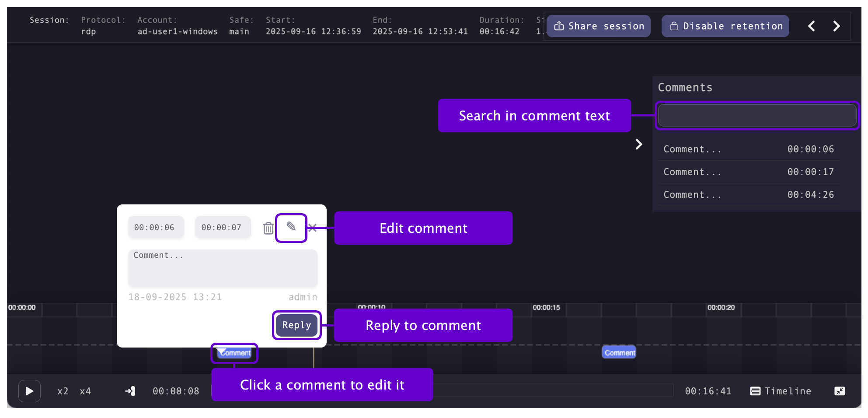Go to previous session arrow

pos(811,26)
